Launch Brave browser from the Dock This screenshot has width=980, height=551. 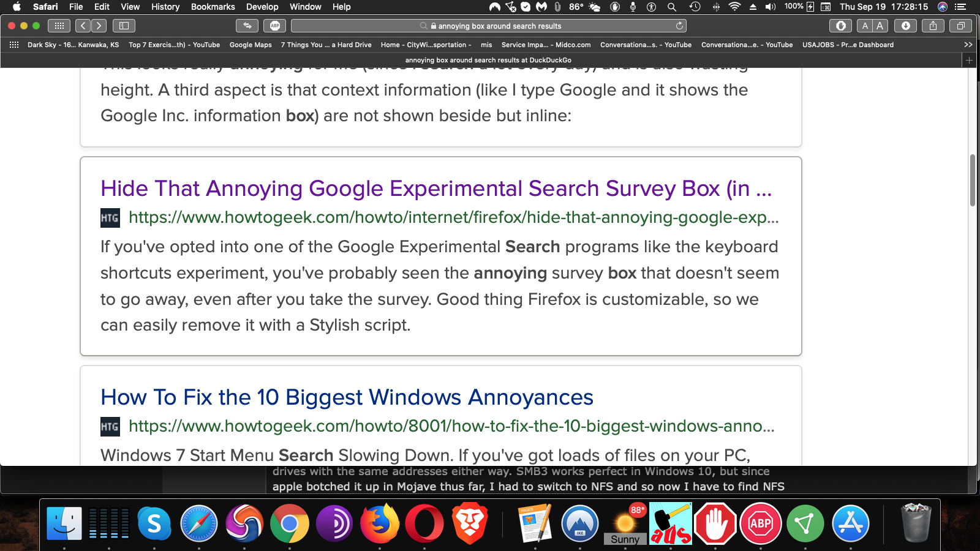pyautogui.click(x=470, y=523)
